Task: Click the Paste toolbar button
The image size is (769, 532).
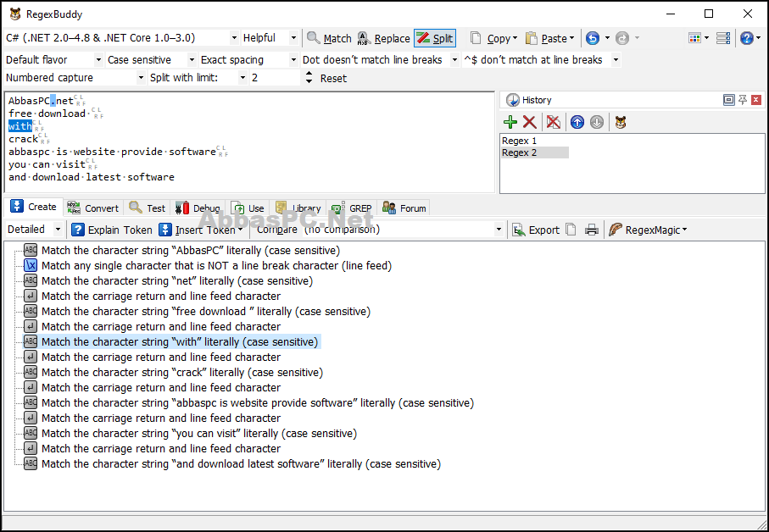Action: (549, 38)
